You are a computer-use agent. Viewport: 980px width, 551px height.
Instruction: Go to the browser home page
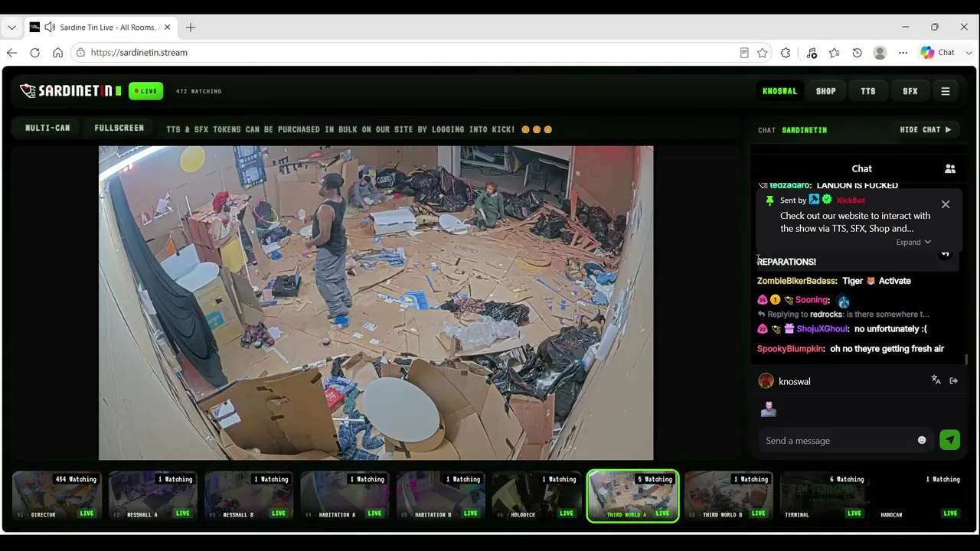coord(57,53)
